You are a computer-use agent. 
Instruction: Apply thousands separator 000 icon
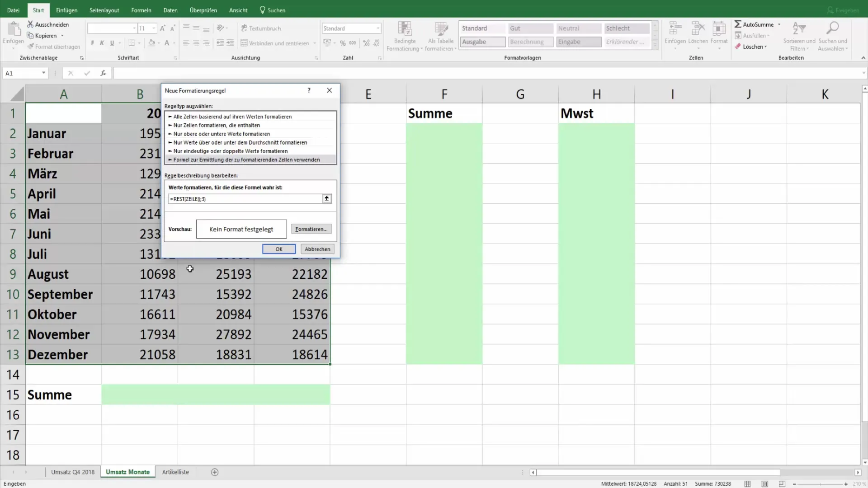pos(352,43)
